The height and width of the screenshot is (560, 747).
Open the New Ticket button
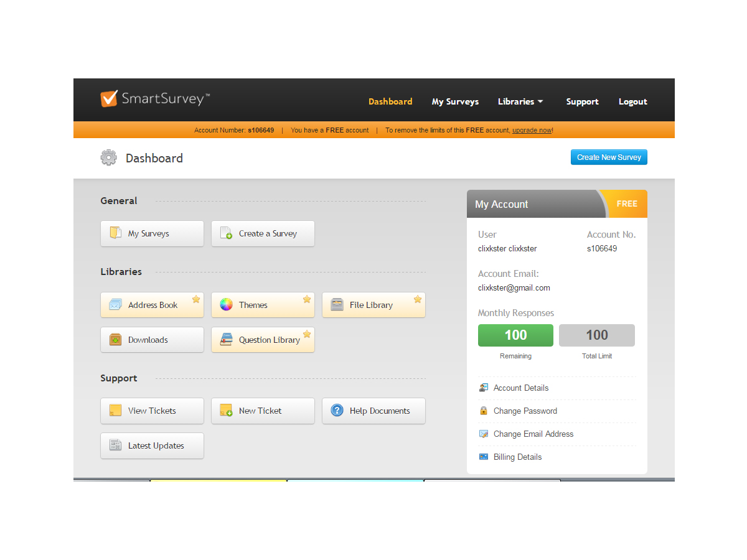coord(263,411)
